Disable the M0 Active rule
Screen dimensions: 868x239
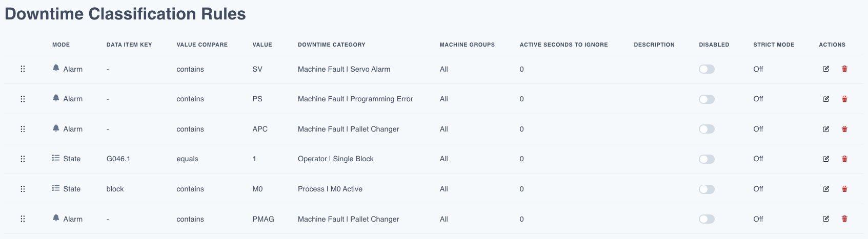tap(706, 189)
